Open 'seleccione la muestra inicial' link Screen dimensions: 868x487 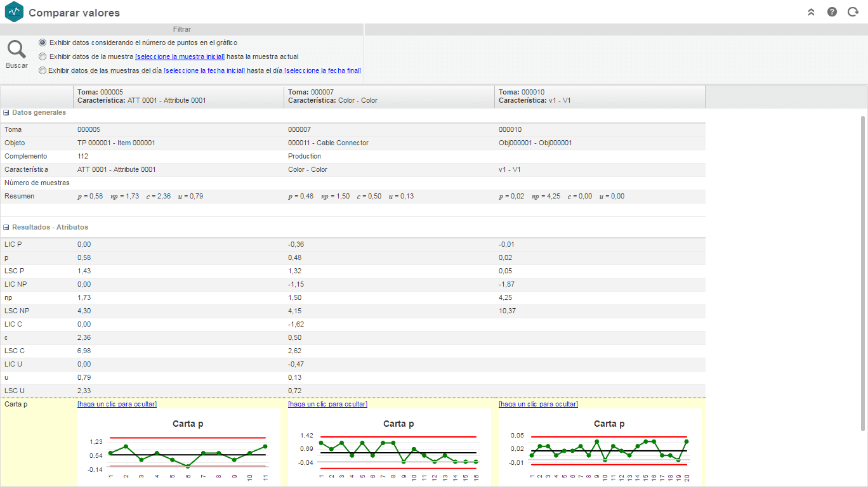pos(180,56)
